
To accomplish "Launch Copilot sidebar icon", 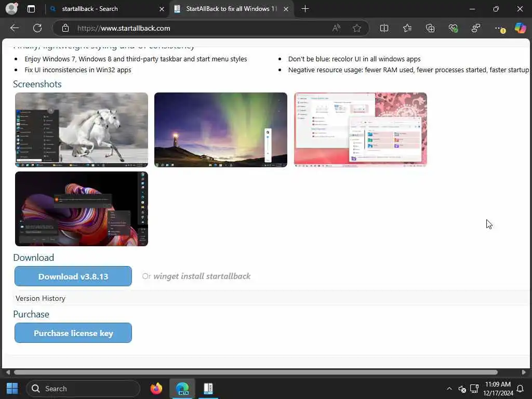I will [520, 28].
